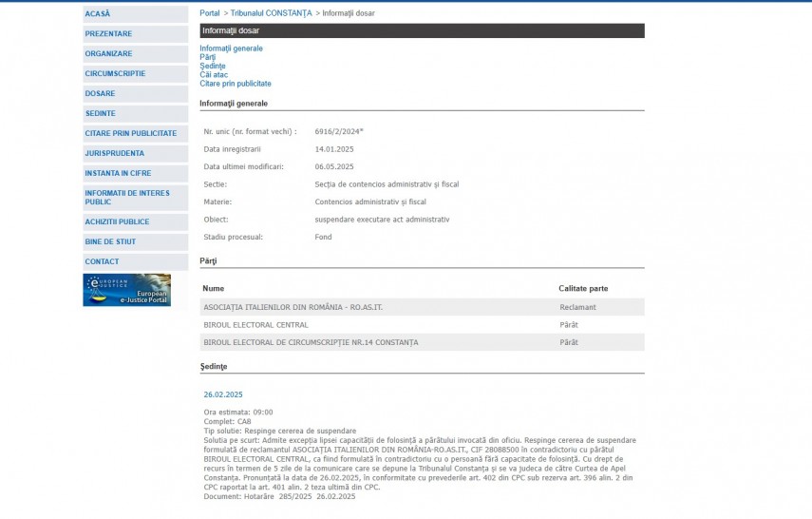This screenshot has width=812, height=519.
Task: Click registration date 14.01.2025
Action: (334, 149)
